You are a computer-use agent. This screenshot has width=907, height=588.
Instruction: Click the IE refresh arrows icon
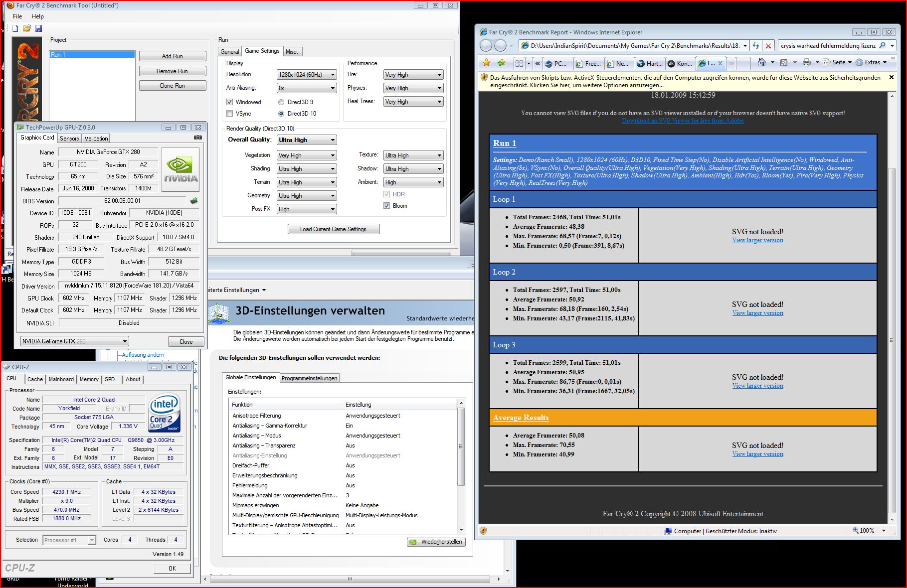click(x=756, y=46)
